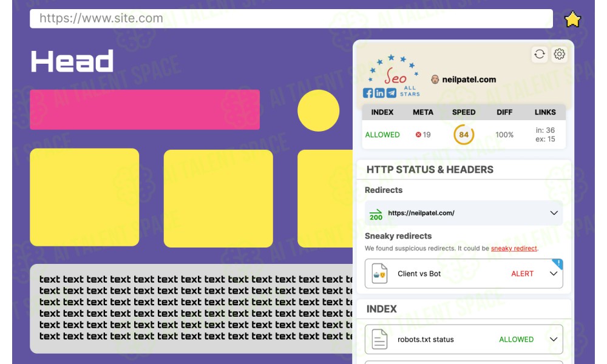Open the sneaky redirect link
This screenshot has width=607, height=364.
(x=514, y=248)
